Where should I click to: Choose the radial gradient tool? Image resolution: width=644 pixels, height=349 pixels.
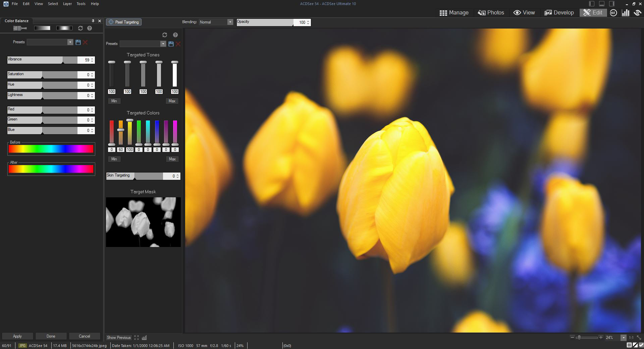[x=64, y=28]
